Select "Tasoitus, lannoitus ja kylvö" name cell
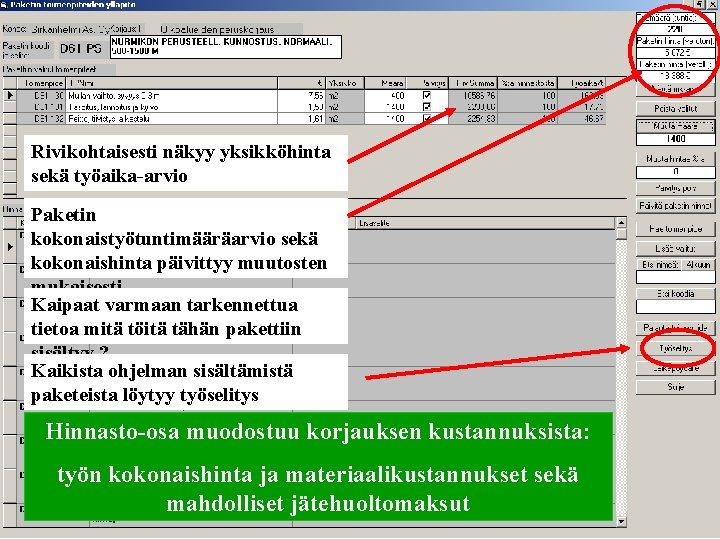This screenshot has height=540, width=720. pos(172,107)
